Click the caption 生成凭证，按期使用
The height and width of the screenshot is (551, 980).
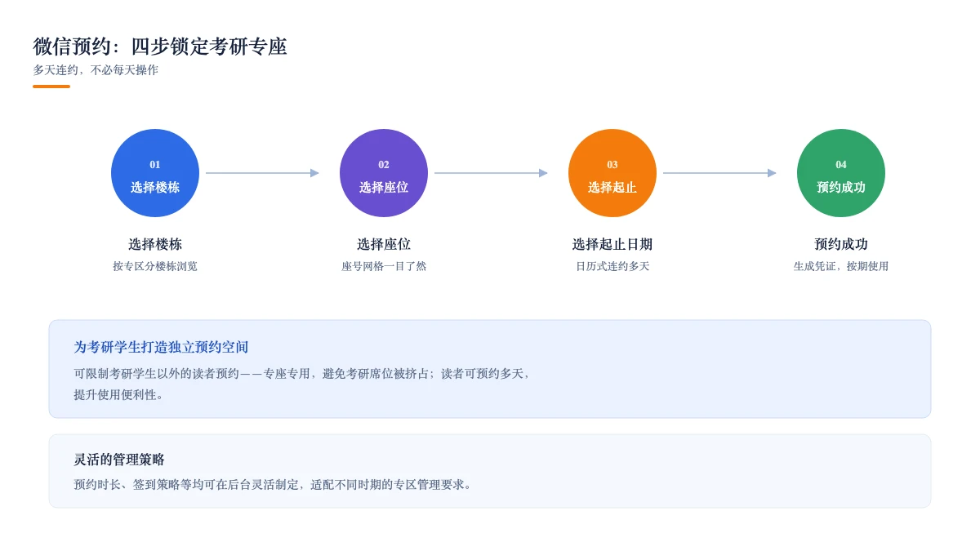841,266
